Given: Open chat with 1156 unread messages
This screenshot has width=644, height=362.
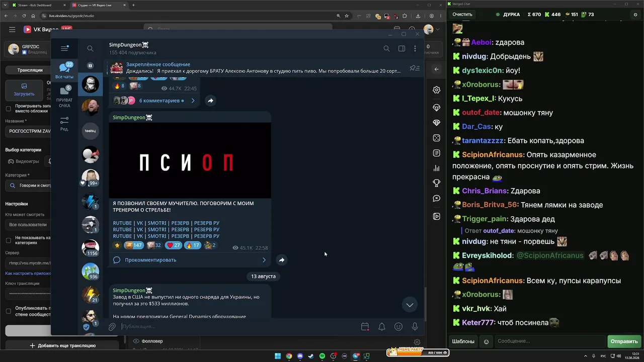Looking at the screenshot, I should pos(91,248).
